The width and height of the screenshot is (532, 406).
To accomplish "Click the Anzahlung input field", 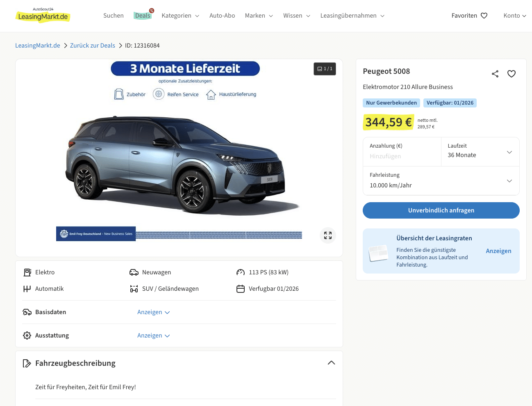I will pyautogui.click(x=402, y=156).
